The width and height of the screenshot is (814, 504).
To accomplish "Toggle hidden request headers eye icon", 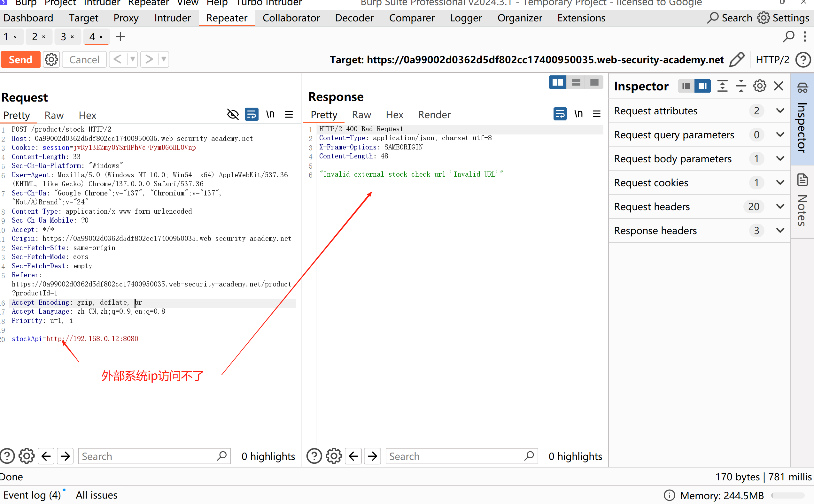I will point(233,115).
